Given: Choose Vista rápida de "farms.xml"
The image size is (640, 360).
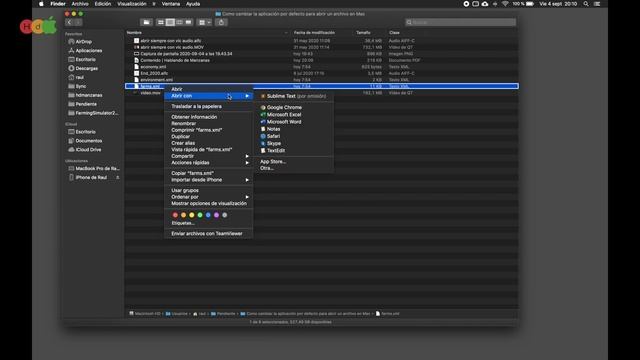Looking at the screenshot, I should 209,150.
